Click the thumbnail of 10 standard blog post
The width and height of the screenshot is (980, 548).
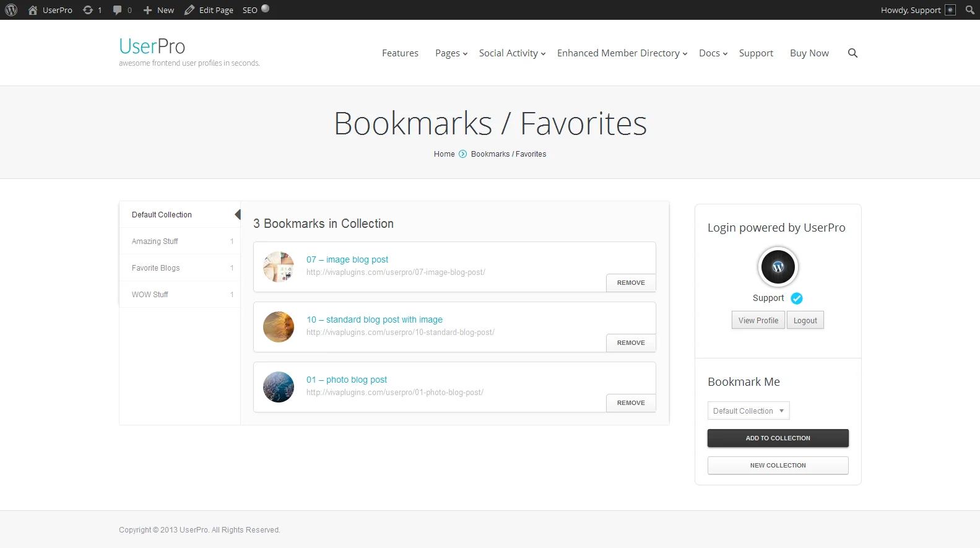click(279, 327)
